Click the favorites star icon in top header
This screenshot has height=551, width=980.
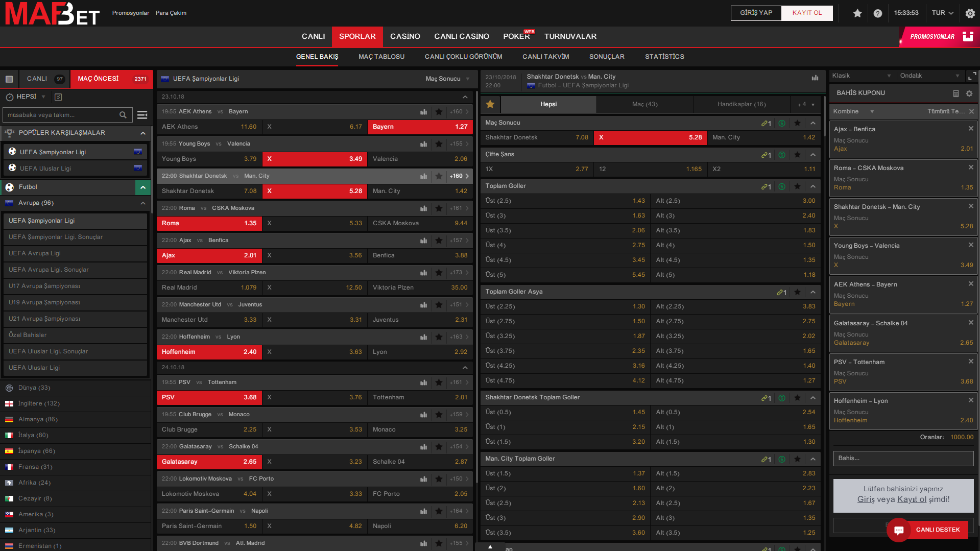pos(857,13)
